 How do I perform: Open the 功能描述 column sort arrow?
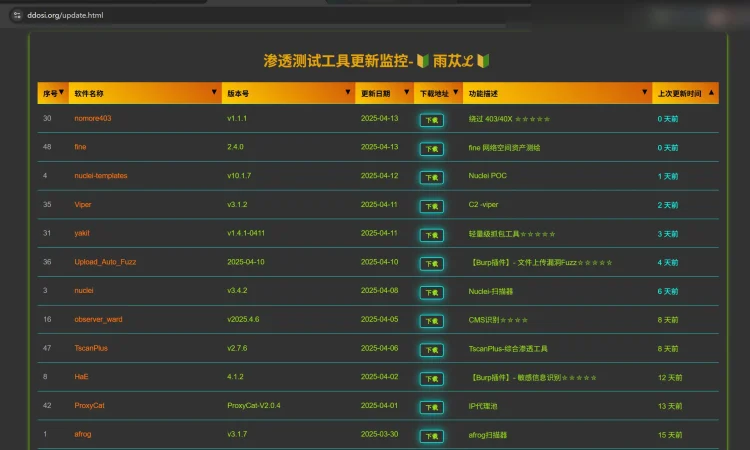(644, 92)
